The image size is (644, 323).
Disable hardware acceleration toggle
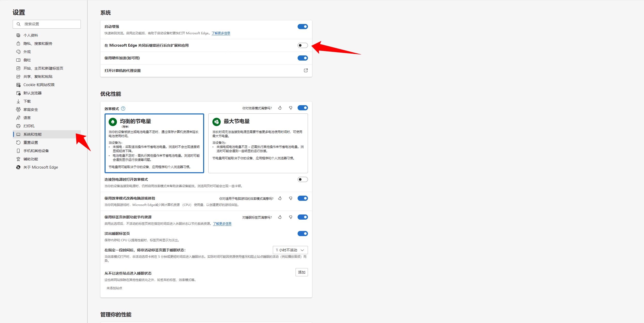(x=303, y=58)
